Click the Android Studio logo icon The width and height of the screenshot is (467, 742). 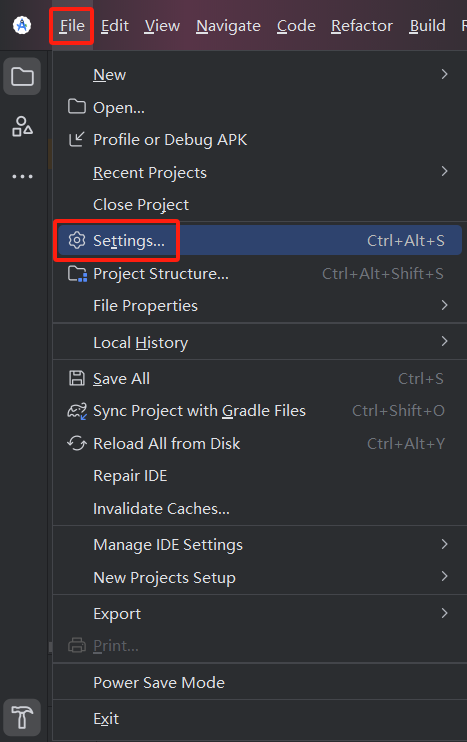[22, 25]
